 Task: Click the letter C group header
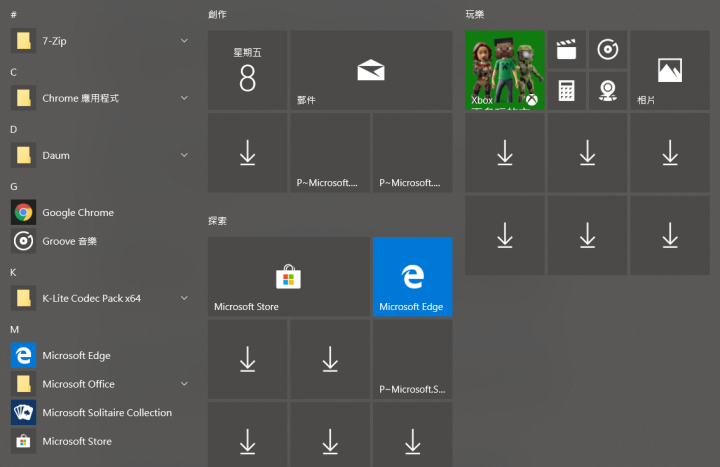pyautogui.click(x=13, y=72)
